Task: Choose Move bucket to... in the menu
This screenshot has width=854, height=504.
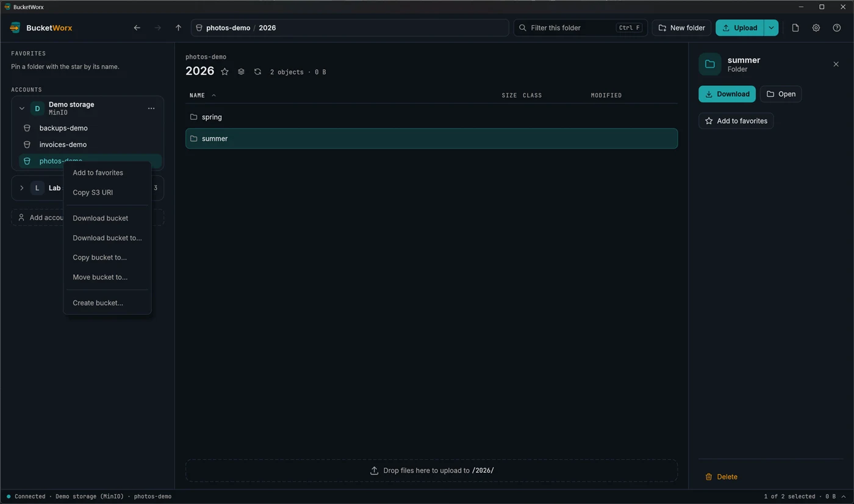Action: click(107, 277)
